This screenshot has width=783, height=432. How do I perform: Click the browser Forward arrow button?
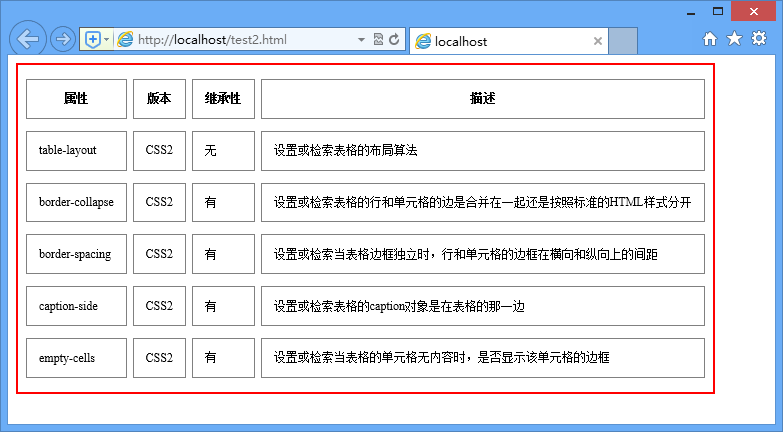click(x=62, y=40)
